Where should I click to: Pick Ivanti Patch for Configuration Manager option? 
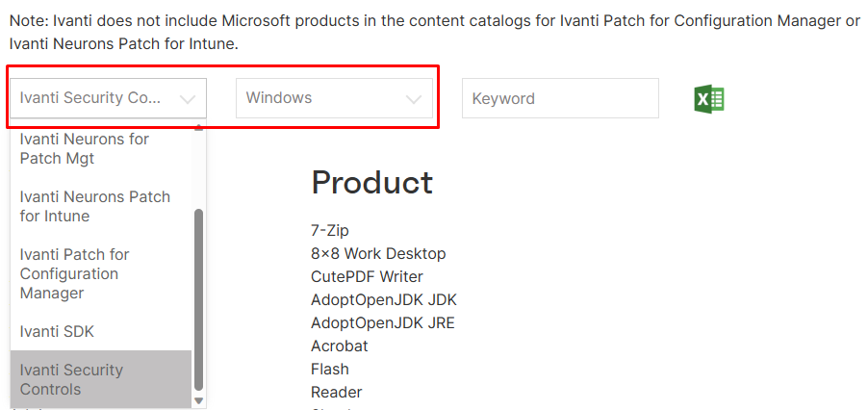[x=75, y=273]
